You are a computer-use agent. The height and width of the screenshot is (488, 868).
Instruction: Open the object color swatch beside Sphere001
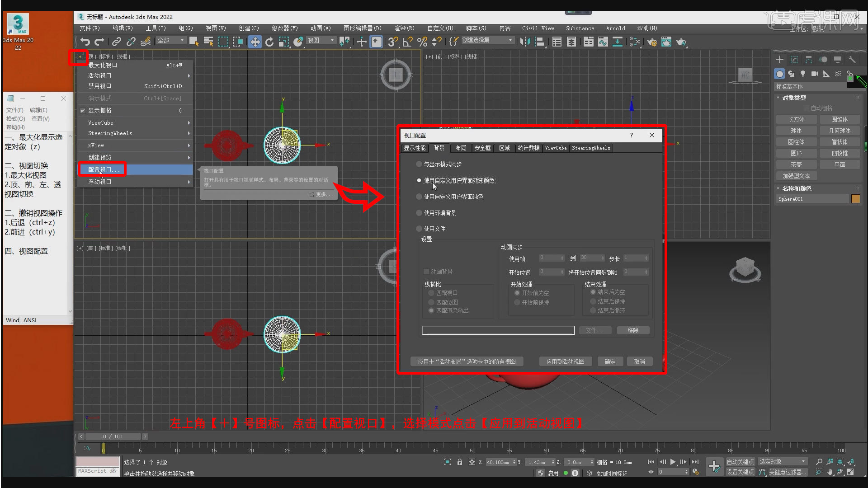point(855,199)
